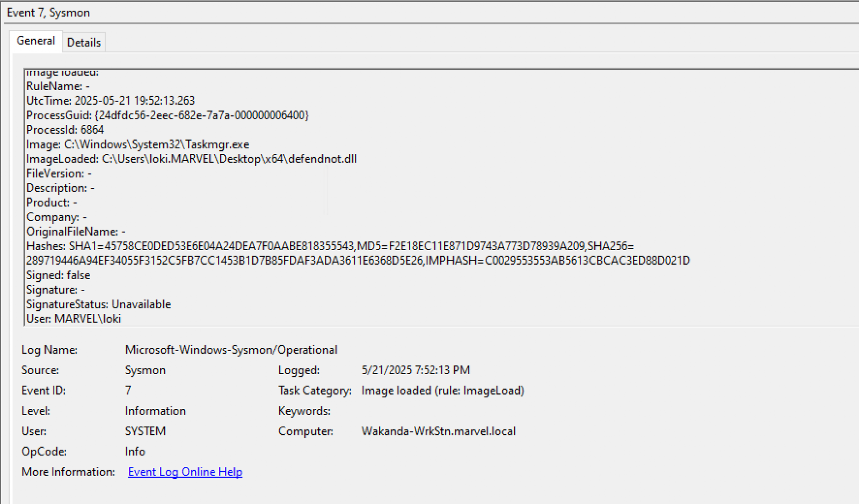Click the Company line
Screen dimensions: 859x504
pos(56,216)
